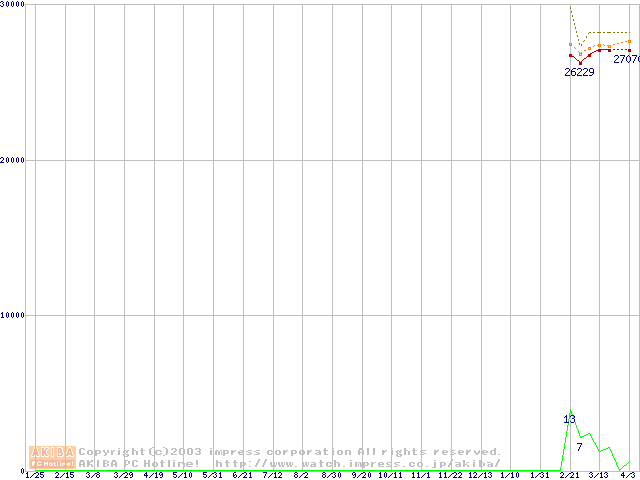Click the AKIBA PC Hotline logo
Viewport: 640px width, 480px height.
pos(52,457)
